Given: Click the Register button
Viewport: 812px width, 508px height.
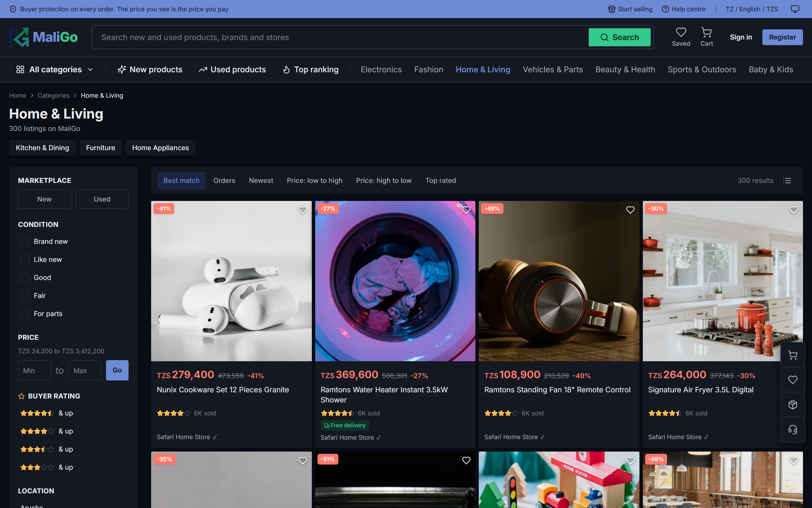Looking at the screenshot, I should [x=782, y=37].
